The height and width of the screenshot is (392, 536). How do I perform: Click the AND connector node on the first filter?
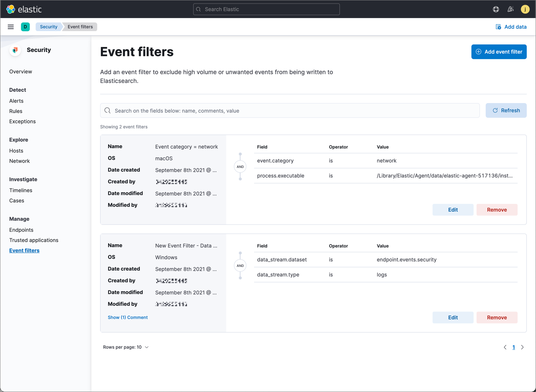point(240,166)
